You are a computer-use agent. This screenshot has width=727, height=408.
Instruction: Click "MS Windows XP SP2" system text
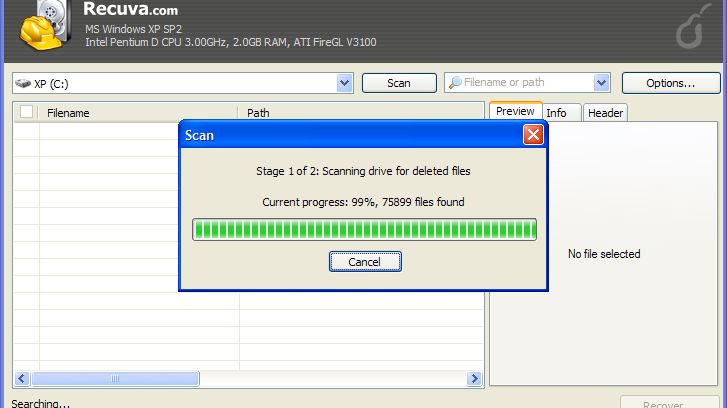(134, 29)
